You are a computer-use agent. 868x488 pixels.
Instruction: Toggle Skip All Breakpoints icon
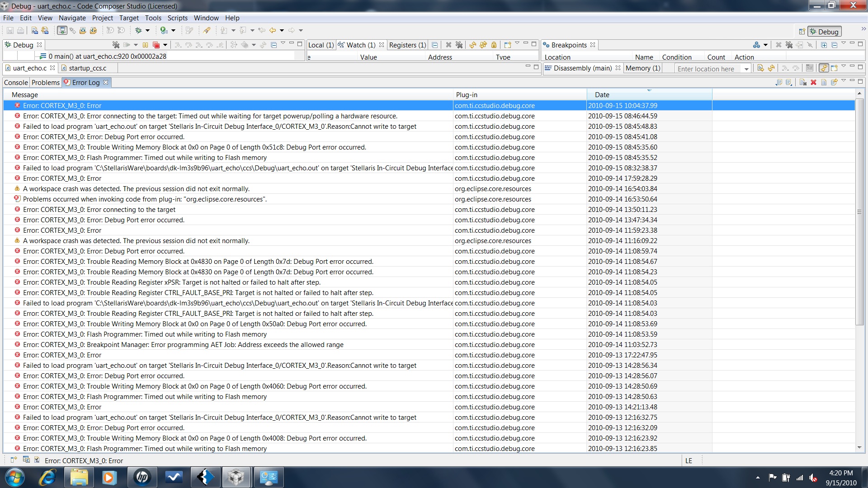click(810, 45)
